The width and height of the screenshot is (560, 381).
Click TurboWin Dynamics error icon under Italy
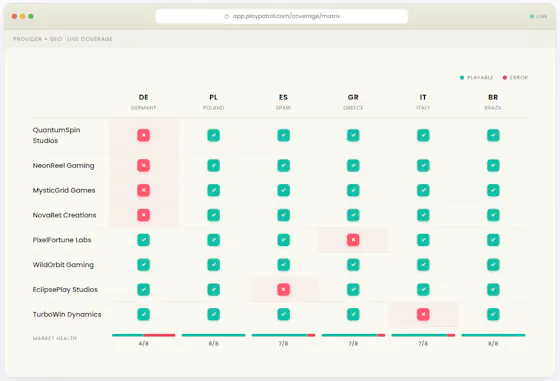pos(423,314)
